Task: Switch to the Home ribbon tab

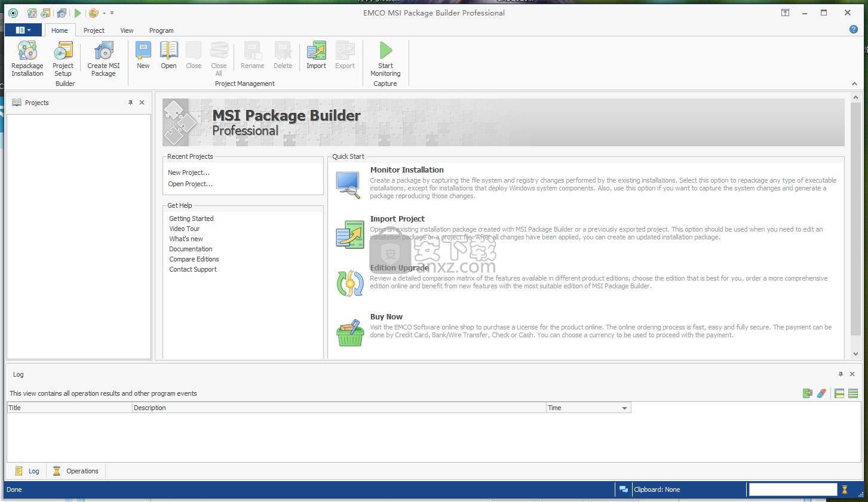Action: pyautogui.click(x=60, y=30)
